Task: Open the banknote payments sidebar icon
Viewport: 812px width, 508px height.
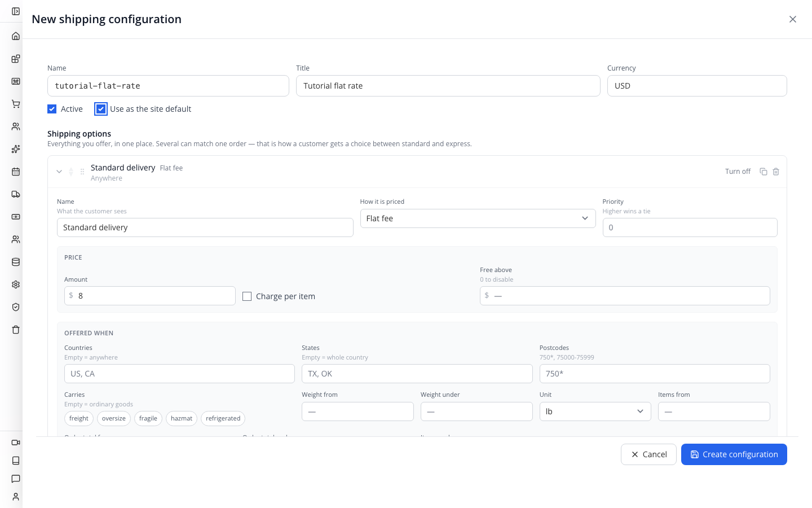Action: point(16,217)
